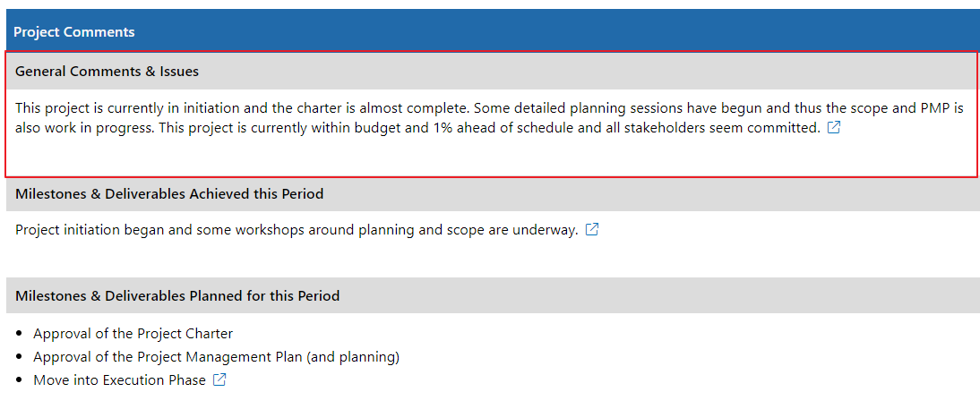This screenshot has height=409, width=980.
Task: Open Milestones Achieved text pop-out icon
Action: point(591,229)
